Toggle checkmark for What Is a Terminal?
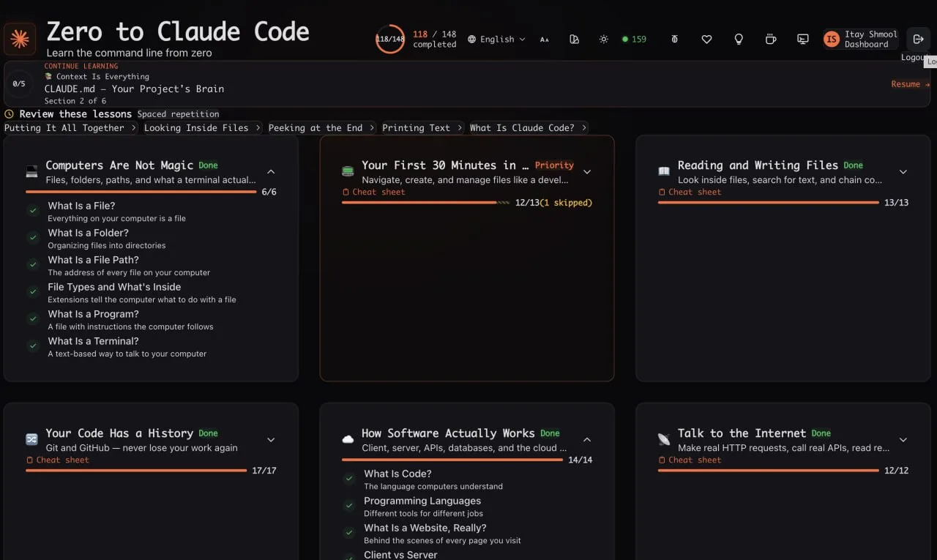This screenshot has width=937, height=560. click(33, 346)
